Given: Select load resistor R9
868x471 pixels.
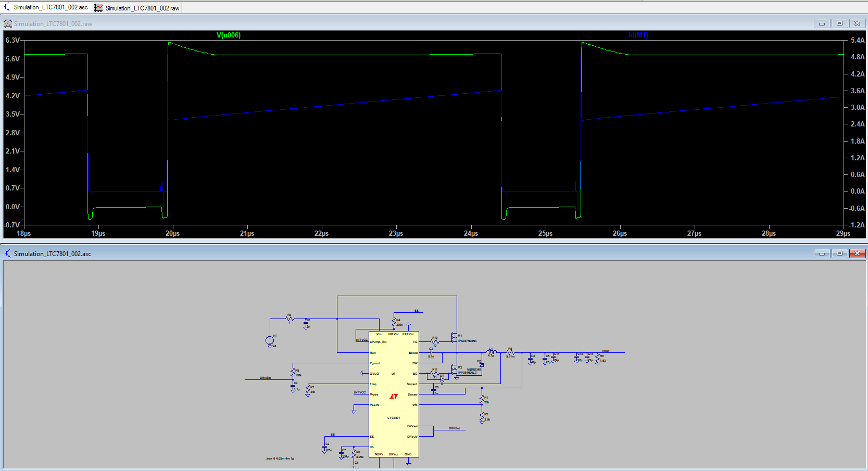Looking at the screenshot, I should point(597,359).
